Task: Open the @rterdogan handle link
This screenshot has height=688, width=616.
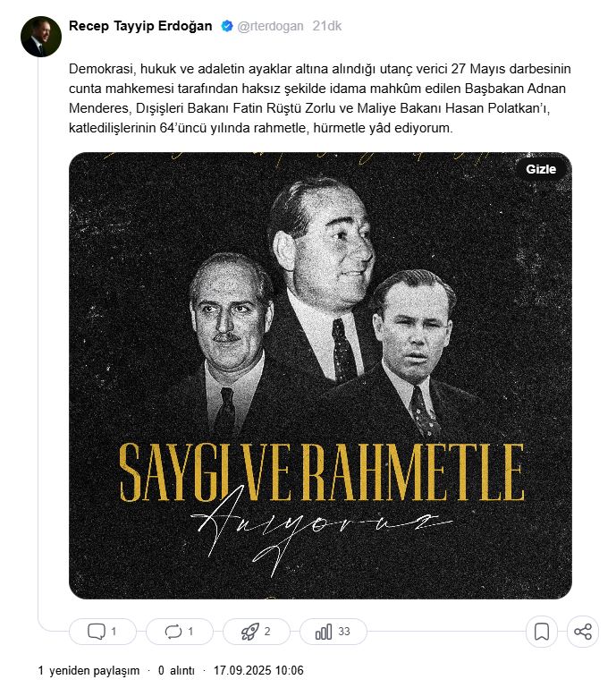Action: pyautogui.click(x=270, y=27)
